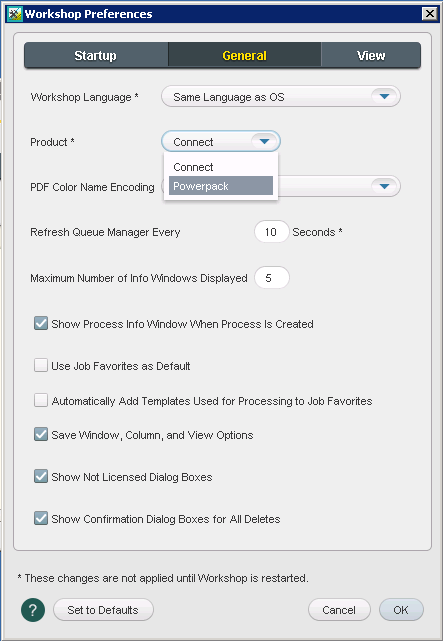The height and width of the screenshot is (641, 443).
Task: Expand the Workshop Language dropdown arrow
Action: coord(384,97)
